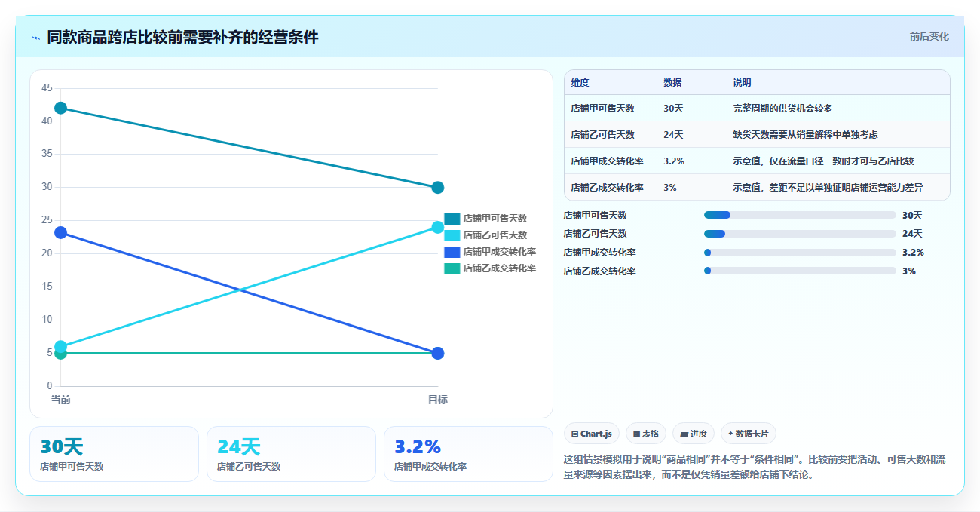980x512 pixels.
Task: Click the 店铺乙可售天数 legend label
Action: pyautogui.click(x=495, y=235)
